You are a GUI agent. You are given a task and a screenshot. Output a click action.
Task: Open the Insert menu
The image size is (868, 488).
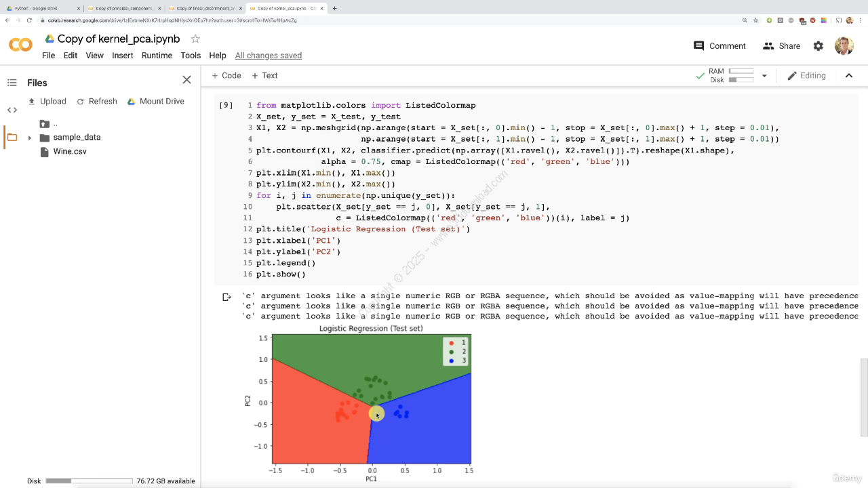pos(123,56)
